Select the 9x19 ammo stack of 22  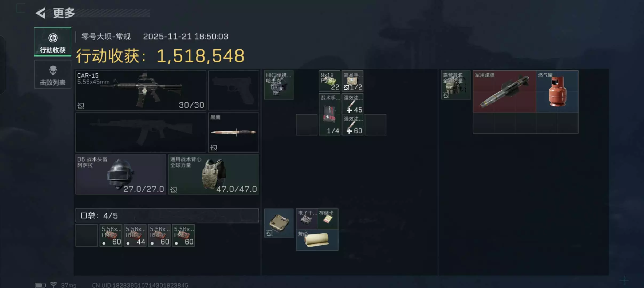point(329,81)
